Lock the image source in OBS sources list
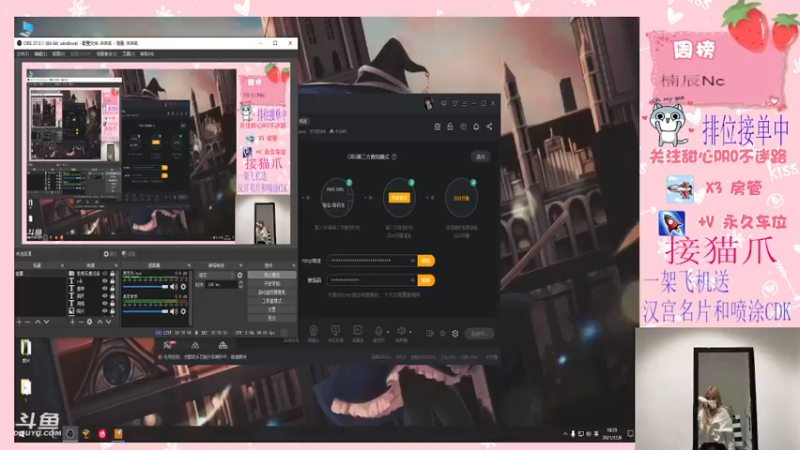 pos(112,311)
